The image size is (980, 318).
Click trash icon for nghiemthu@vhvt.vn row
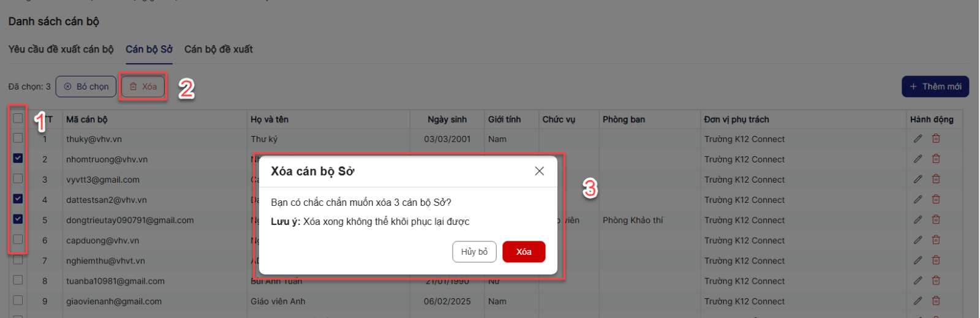pos(936,260)
